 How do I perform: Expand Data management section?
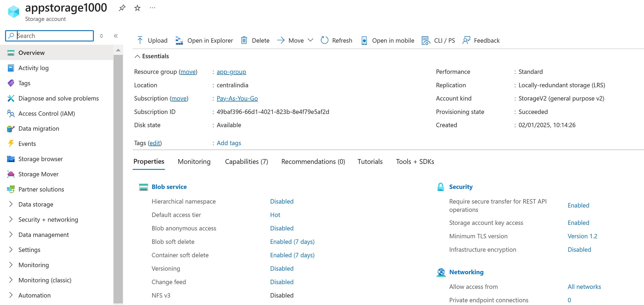coord(11,234)
